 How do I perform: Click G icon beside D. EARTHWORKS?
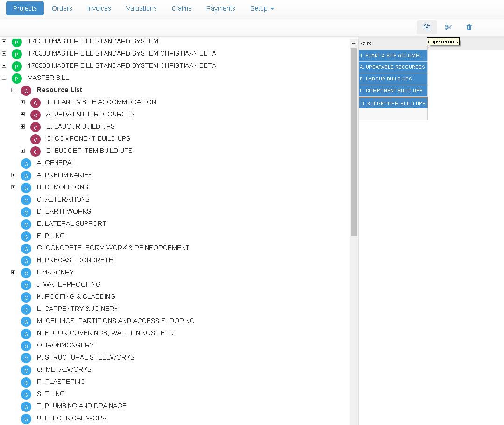pyautogui.click(x=26, y=212)
